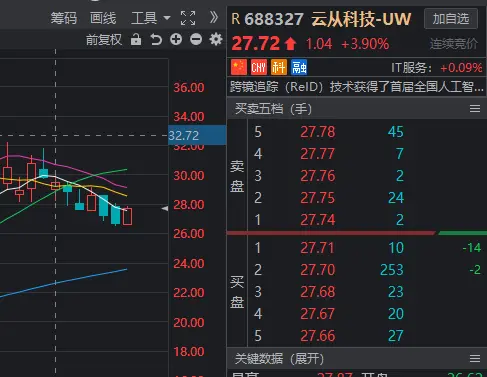Click the undo arrow icon
The width and height of the screenshot is (487, 377).
point(156,39)
